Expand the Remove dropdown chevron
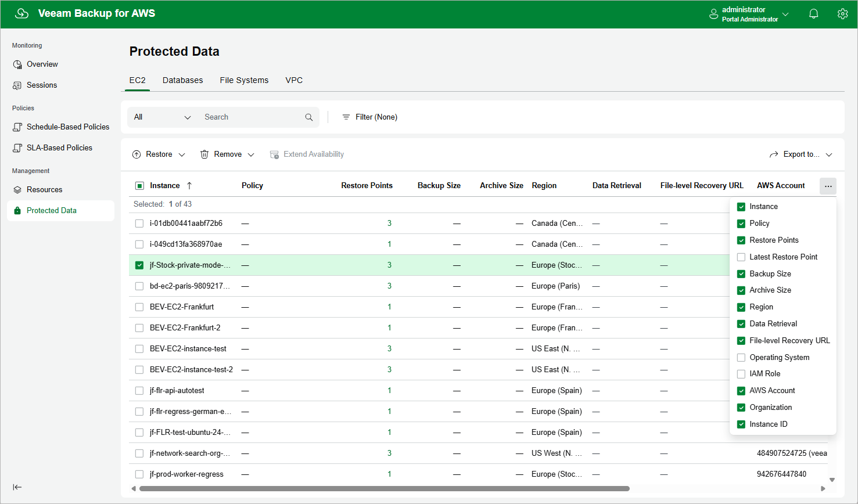 (251, 155)
